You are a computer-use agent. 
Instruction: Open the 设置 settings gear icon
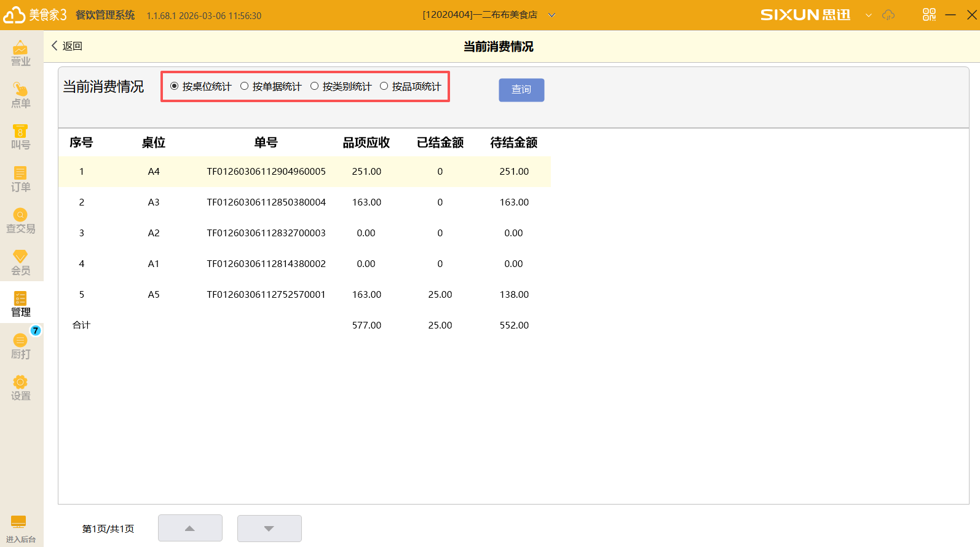point(20,388)
